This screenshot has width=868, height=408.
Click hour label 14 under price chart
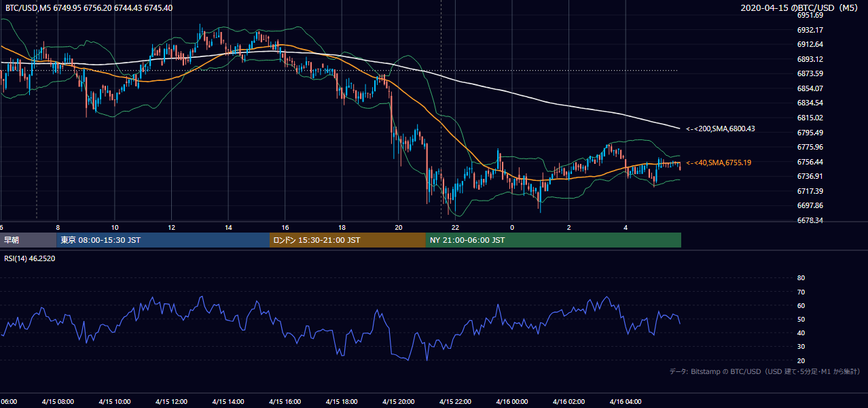pyautogui.click(x=228, y=228)
